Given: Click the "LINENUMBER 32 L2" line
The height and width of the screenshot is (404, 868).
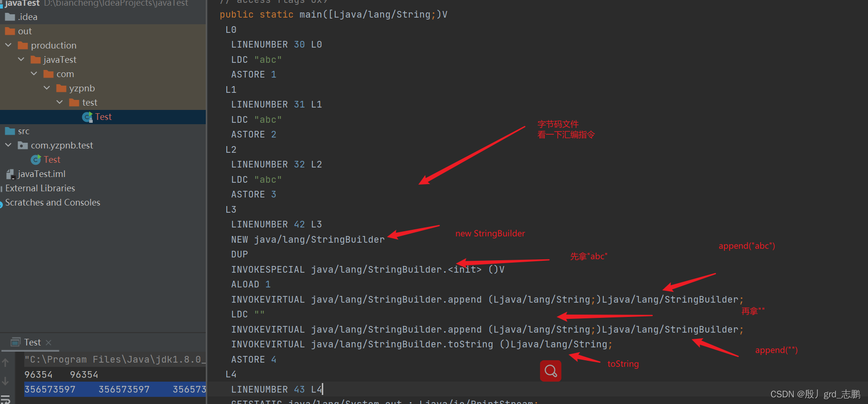Looking at the screenshot, I should tap(277, 165).
